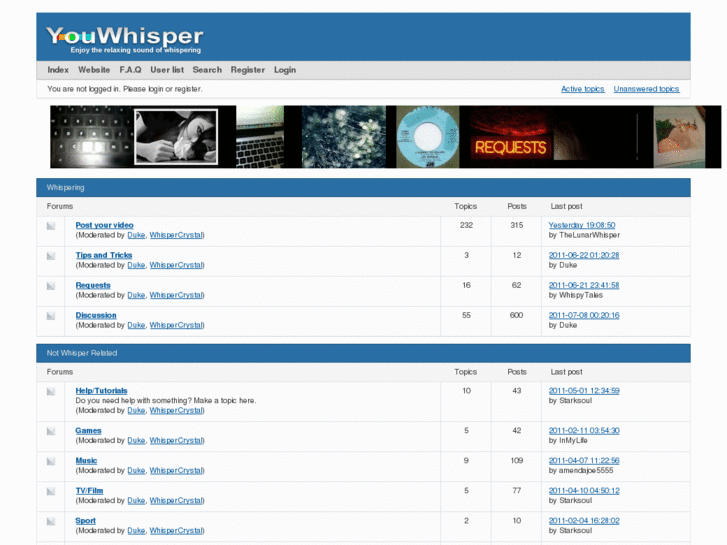
Task: Click forum status icon beside Post your video
Action: pyautogui.click(x=51, y=226)
